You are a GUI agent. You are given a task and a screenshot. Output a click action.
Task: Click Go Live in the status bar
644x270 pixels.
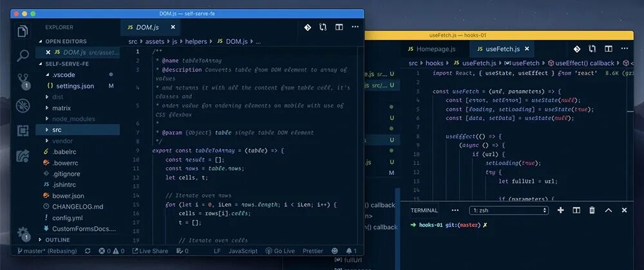pyautogui.click(x=280, y=251)
